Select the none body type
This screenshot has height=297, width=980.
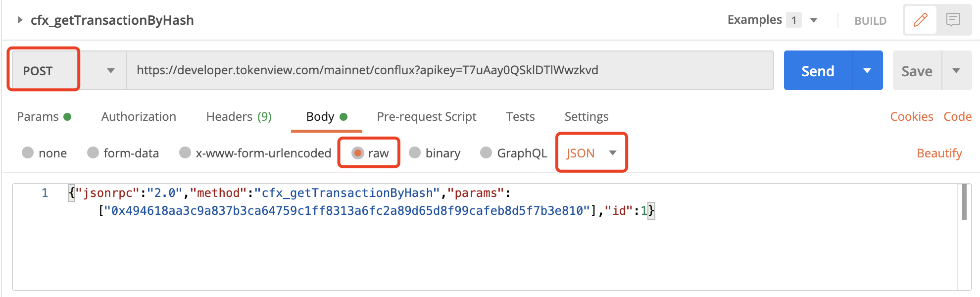44,153
